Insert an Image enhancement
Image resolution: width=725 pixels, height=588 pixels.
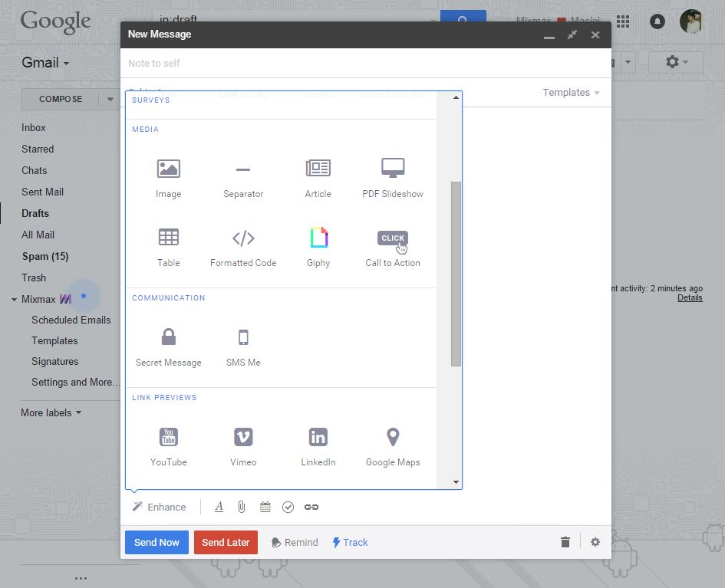[168, 179]
